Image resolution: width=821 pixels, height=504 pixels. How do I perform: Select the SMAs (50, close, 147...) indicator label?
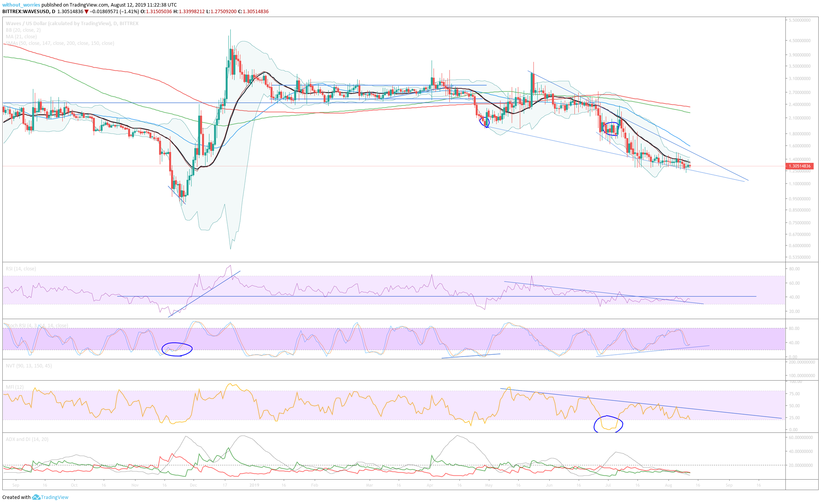pos(60,43)
